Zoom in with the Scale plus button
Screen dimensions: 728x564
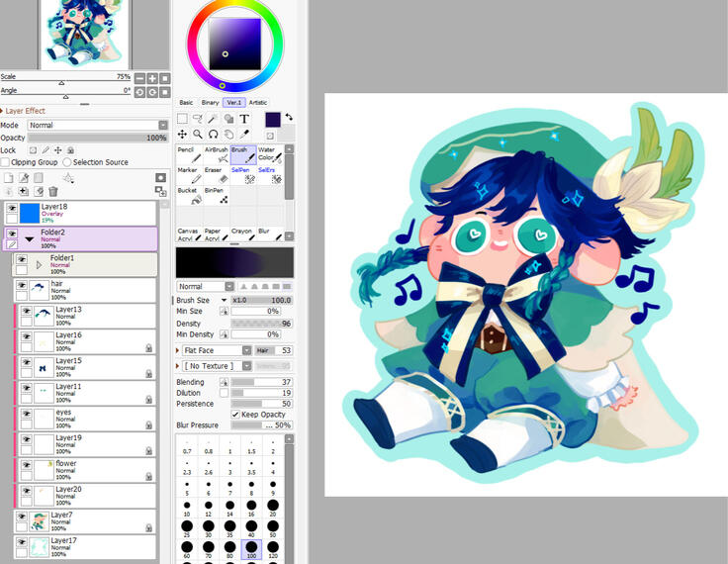coord(152,78)
